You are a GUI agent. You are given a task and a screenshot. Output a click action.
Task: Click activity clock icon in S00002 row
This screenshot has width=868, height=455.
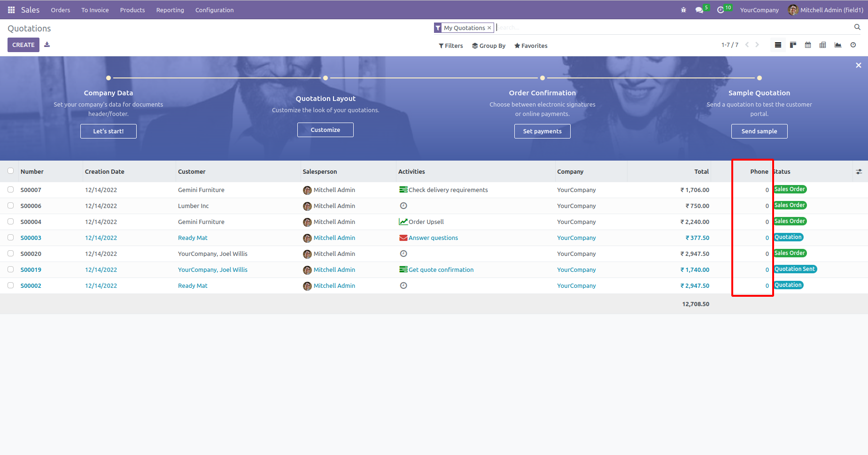403,285
